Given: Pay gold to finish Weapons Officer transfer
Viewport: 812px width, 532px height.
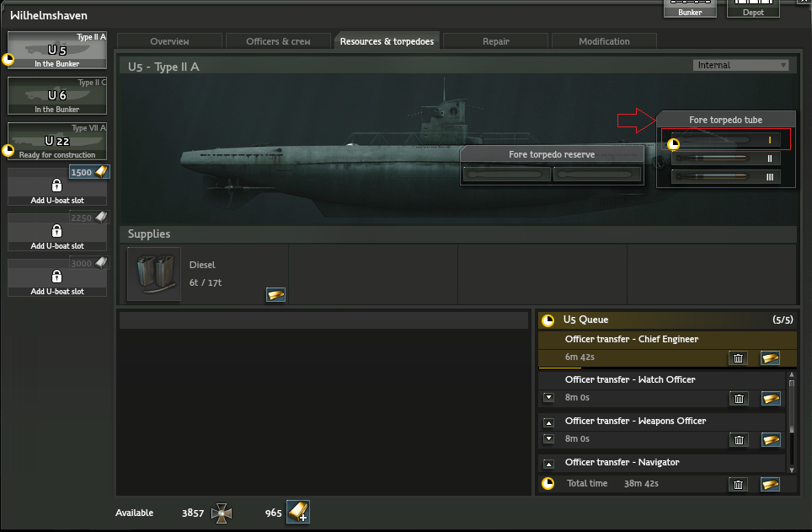Looking at the screenshot, I should pos(770,439).
